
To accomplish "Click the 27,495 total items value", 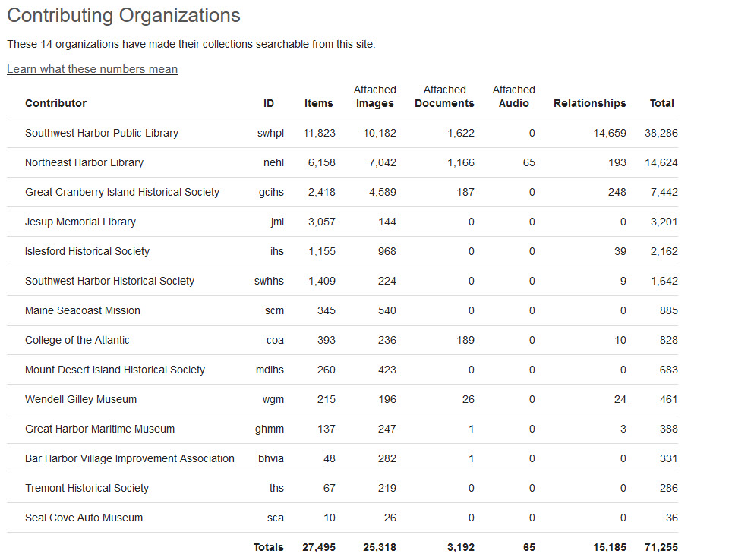I will click(x=319, y=547).
